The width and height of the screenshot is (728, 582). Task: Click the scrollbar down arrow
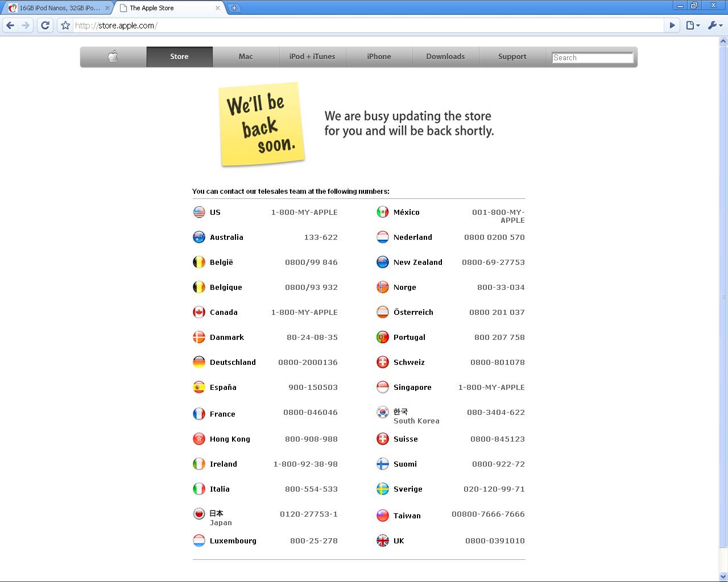point(723,576)
